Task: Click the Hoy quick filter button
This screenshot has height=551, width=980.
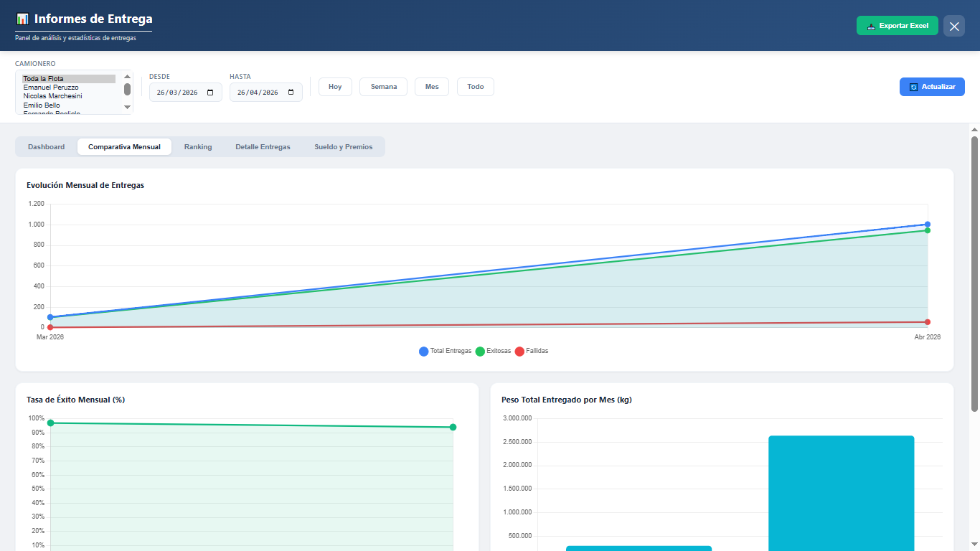Action: [x=334, y=86]
